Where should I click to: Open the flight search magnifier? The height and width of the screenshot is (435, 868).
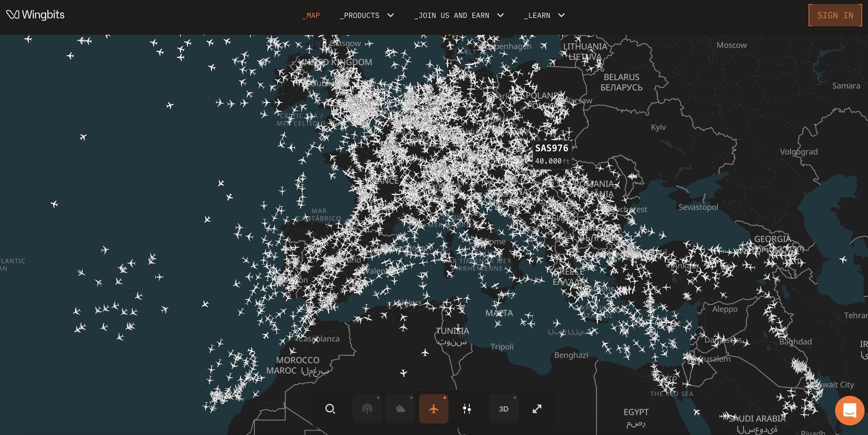[330, 409]
